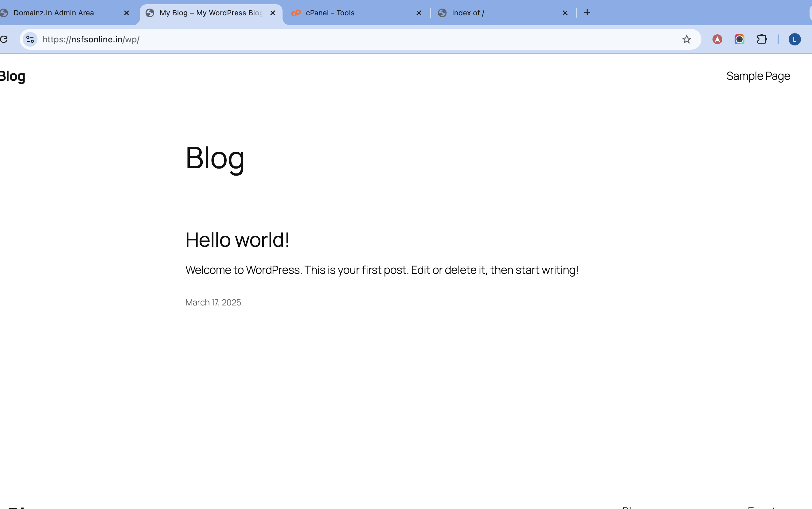Open the Sample Page navigation link

[758, 76]
